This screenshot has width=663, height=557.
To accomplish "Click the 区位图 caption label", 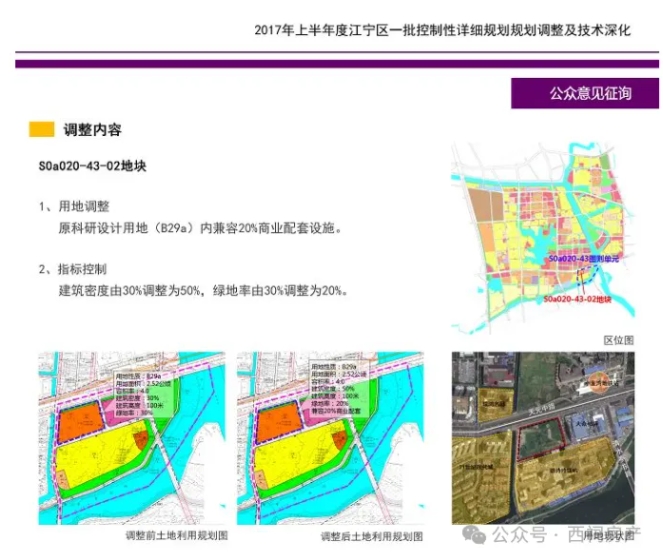I will pyautogui.click(x=618, y=340).
